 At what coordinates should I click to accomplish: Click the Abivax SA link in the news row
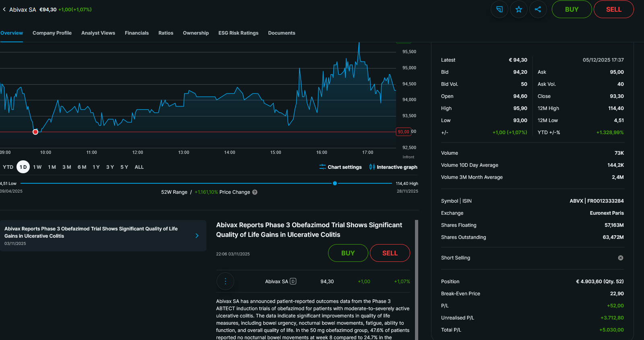[x=277, y=282]
